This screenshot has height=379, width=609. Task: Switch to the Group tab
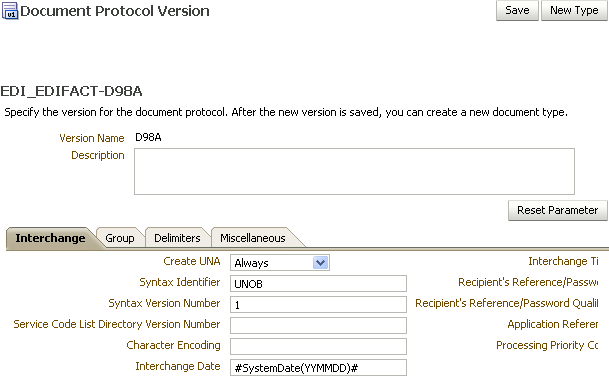(x=120, y=238)
